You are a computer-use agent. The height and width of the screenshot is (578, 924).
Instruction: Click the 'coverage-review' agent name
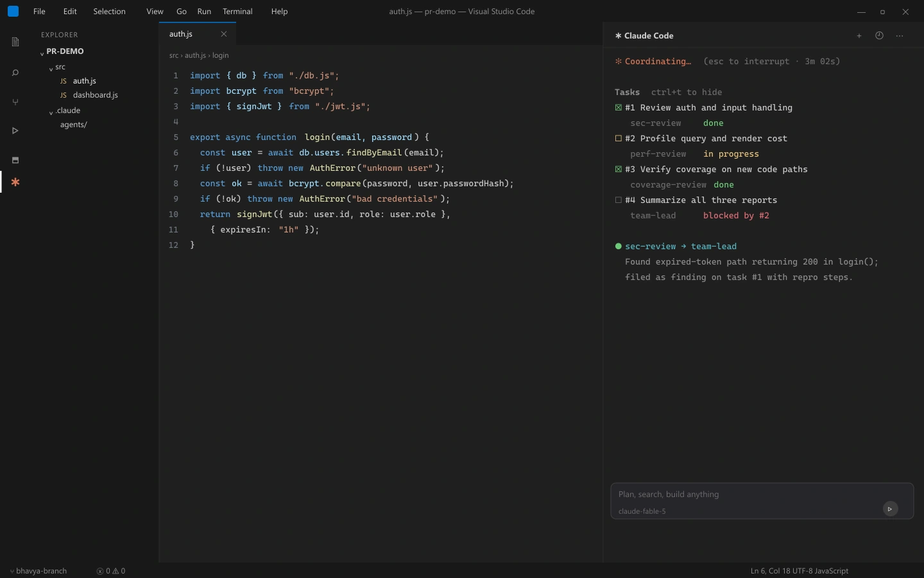pos(669,185)
